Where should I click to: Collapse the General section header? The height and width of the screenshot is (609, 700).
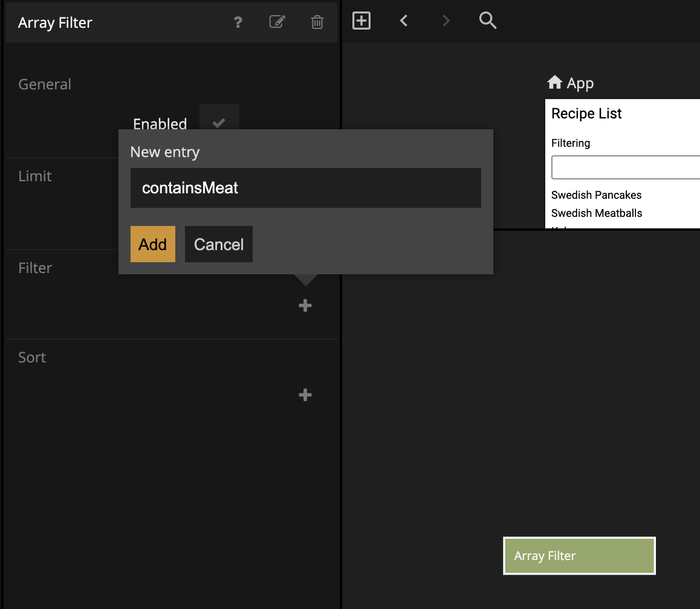45,85
